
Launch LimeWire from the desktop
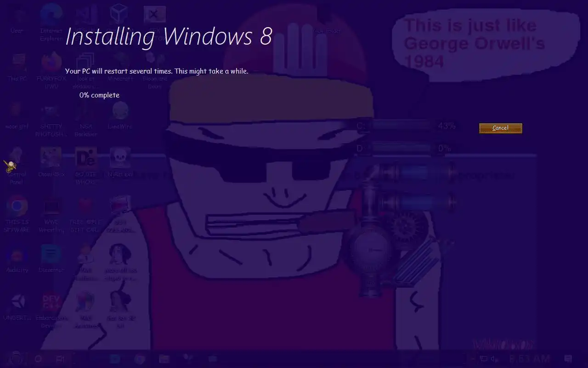coord(120,116)
